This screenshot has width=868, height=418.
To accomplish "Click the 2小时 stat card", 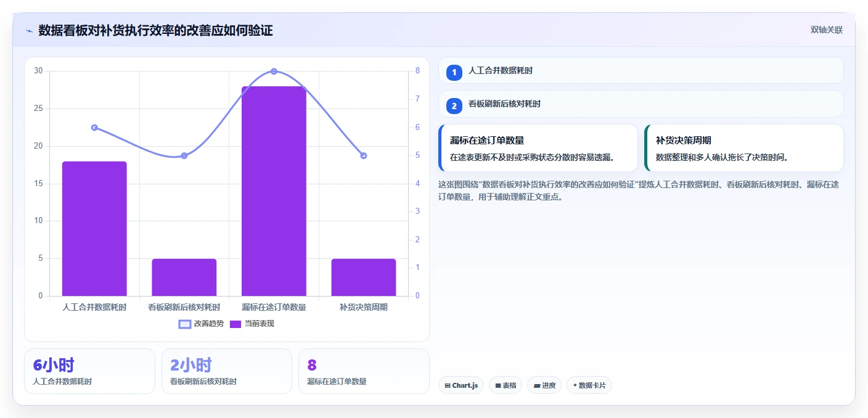I will [x=227, y=371].
